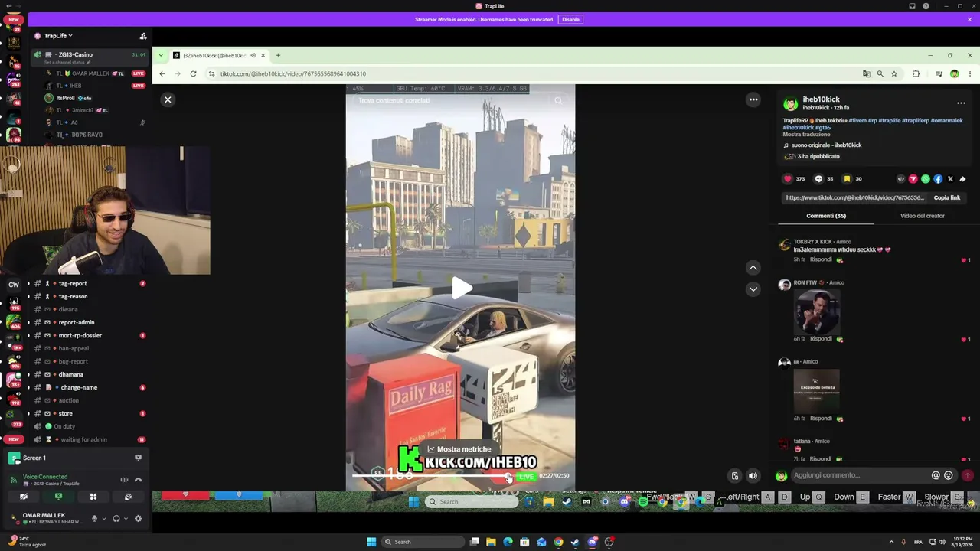The height and width of the screenshot is (551, 980).
Task: Open the Discord soundboard button
Action: coord(128,497)
